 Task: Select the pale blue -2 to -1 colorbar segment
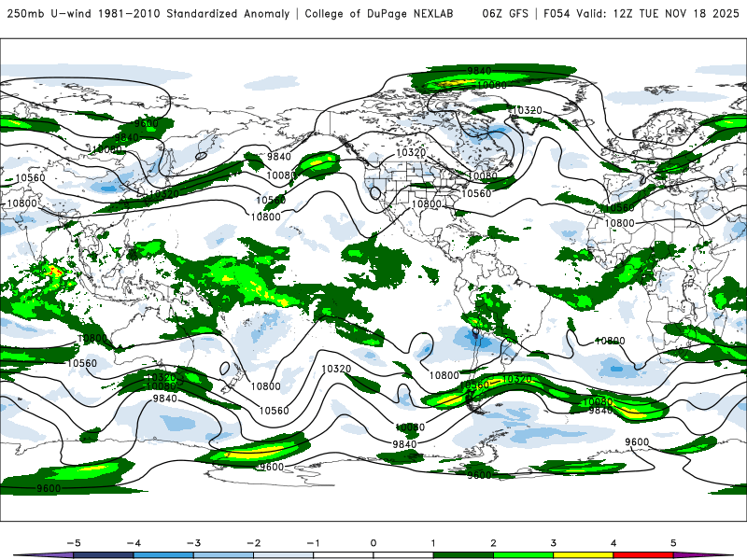(x=284, y=555)
